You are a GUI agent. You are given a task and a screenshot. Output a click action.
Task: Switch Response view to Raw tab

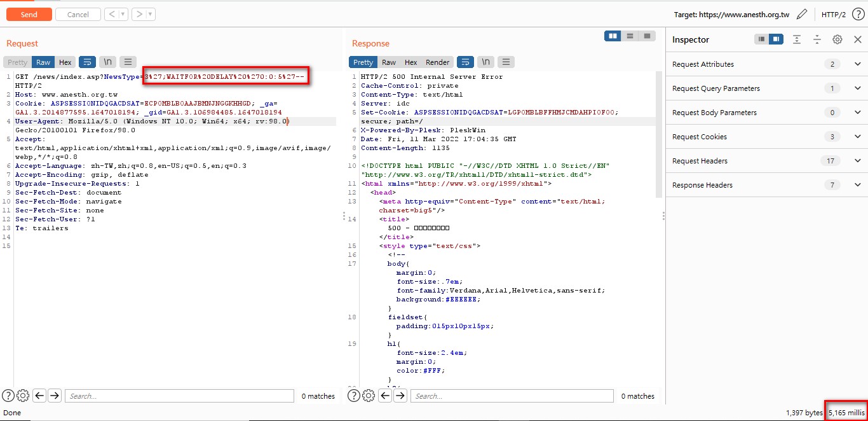coord(389,62)
